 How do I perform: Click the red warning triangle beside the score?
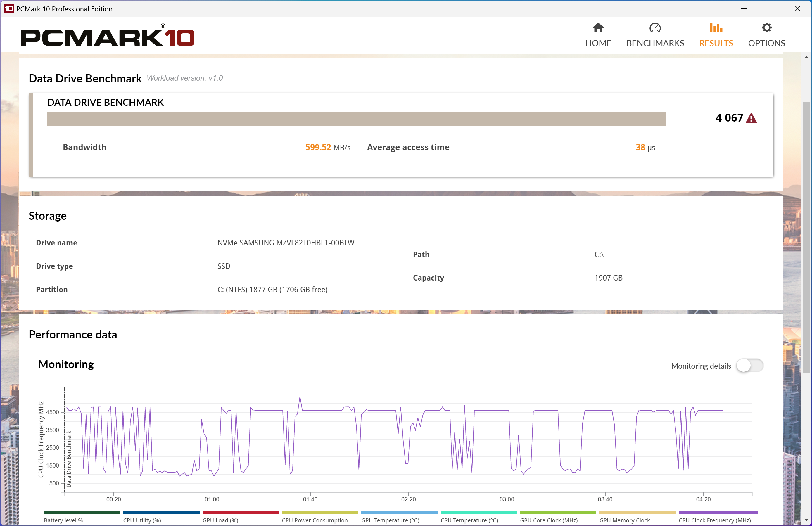point(751,118)
